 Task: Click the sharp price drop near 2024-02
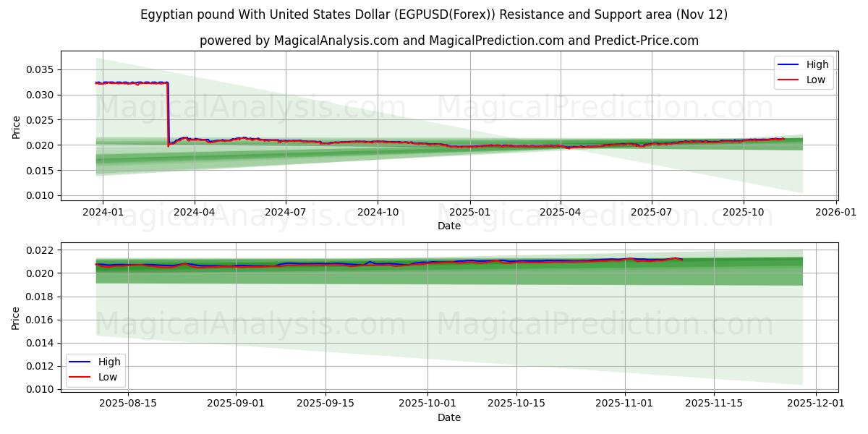coord(169,116)
